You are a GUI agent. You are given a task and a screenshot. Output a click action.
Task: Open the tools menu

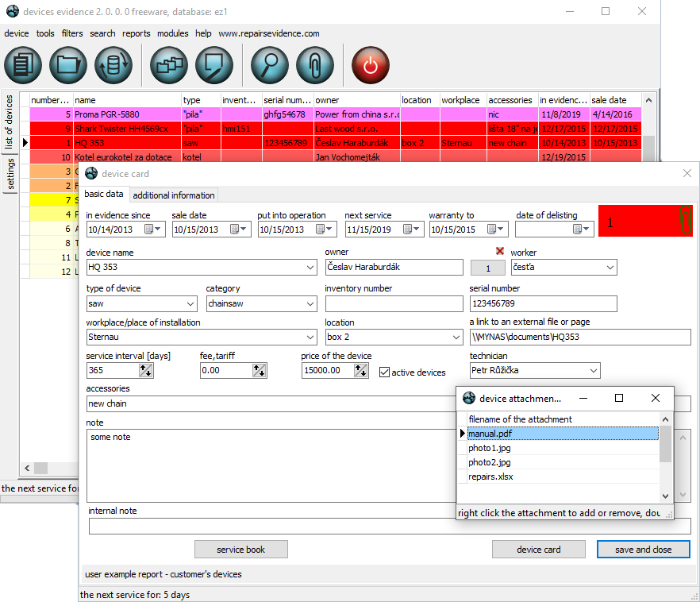45,33
